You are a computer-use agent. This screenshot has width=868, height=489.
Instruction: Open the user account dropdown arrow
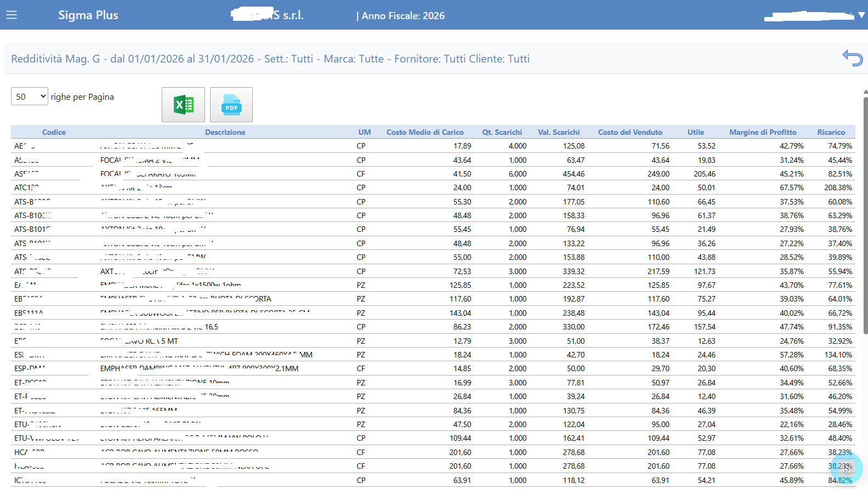click(861, 15)
